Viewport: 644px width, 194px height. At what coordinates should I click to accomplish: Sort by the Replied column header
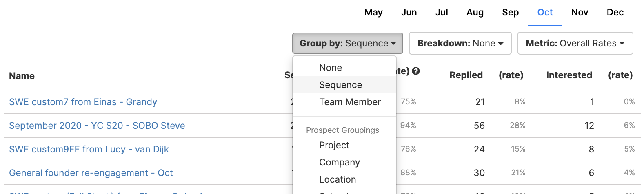[x=466, y=75]
